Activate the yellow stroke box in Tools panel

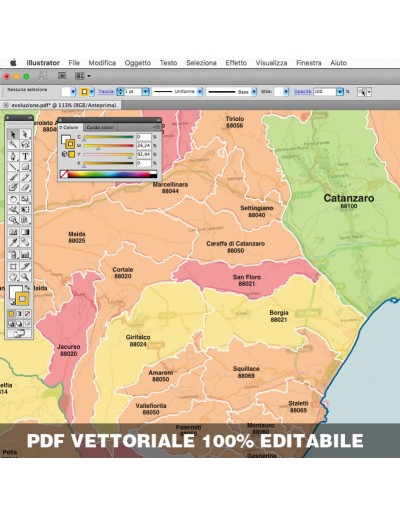pyautogui.click(x=22, y=299)
